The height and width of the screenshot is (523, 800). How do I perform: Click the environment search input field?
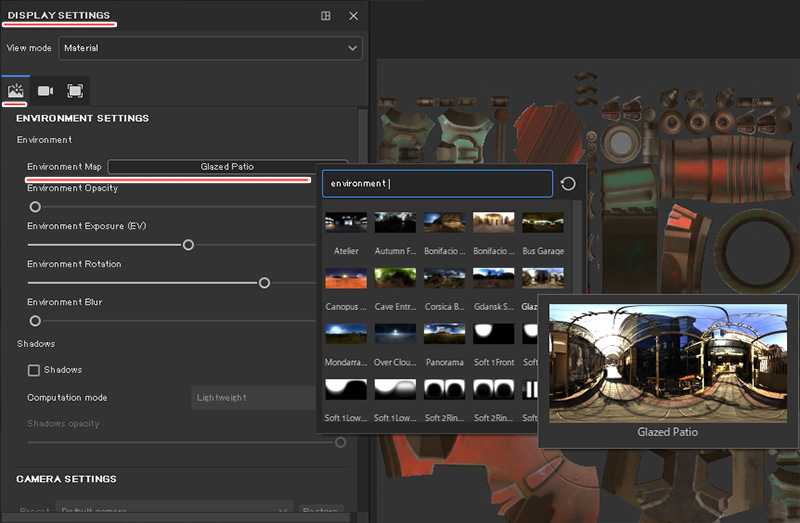point(437,184)
